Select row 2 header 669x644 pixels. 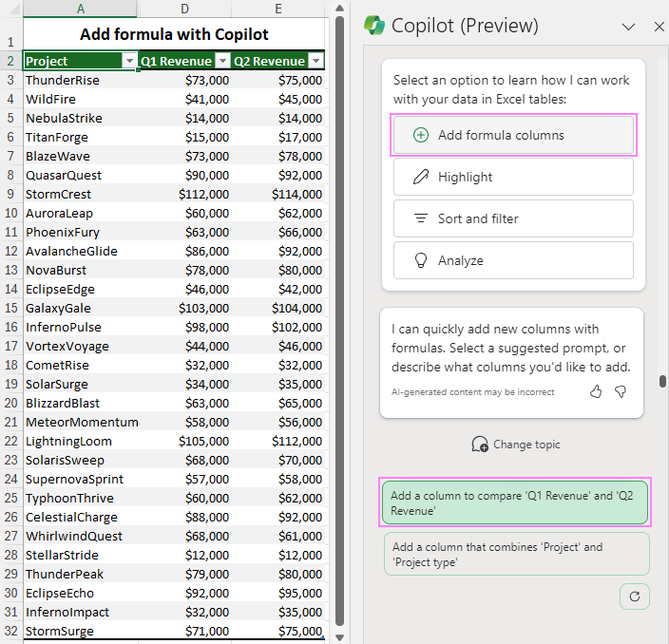coord(11,61)
